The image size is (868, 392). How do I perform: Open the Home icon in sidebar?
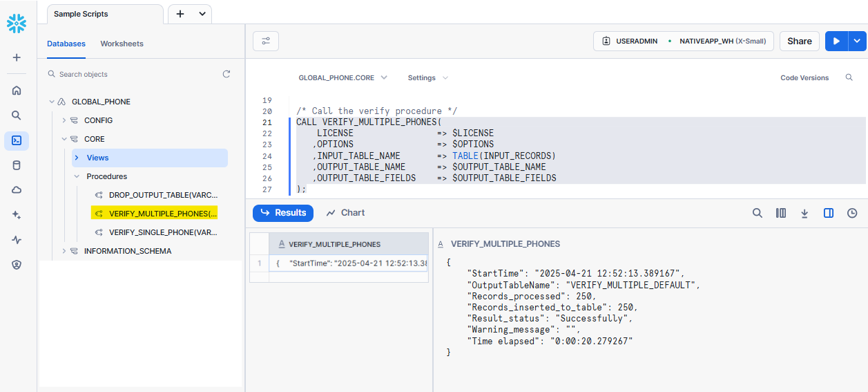click(17, 91)
